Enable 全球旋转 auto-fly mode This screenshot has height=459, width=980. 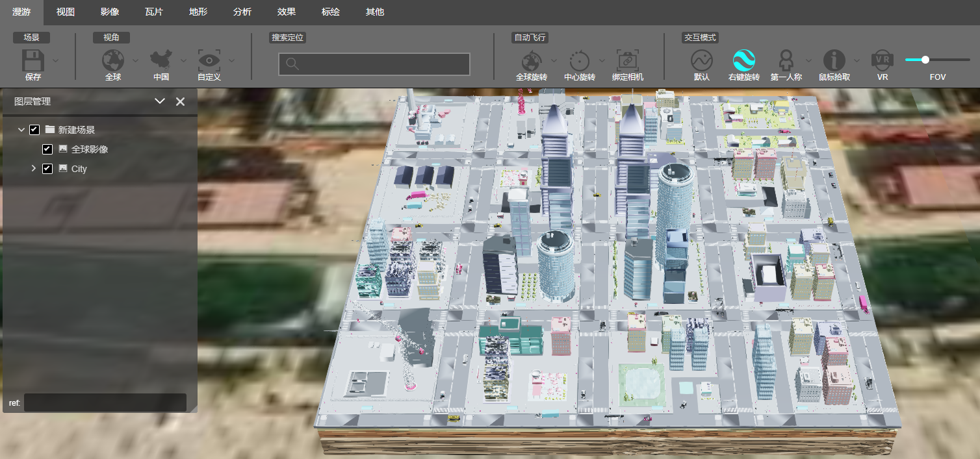pyautogui.click(x=532, y=59)
